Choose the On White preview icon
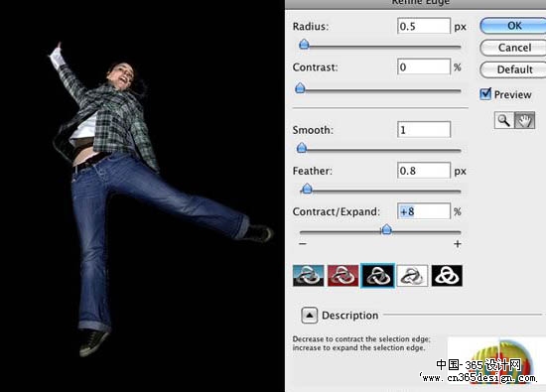Viewport: 546px width, 392px height. click(412, 275)
